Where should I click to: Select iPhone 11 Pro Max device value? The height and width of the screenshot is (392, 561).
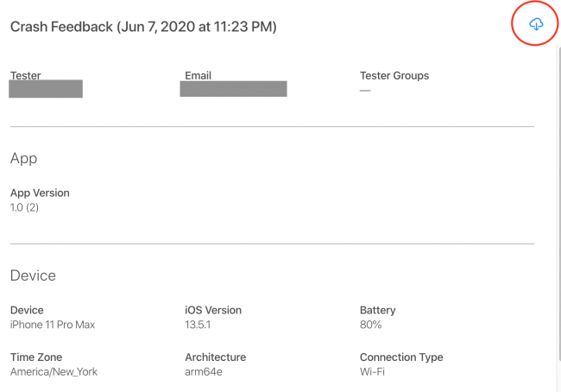pyautogui.click(x=53, y=325)
